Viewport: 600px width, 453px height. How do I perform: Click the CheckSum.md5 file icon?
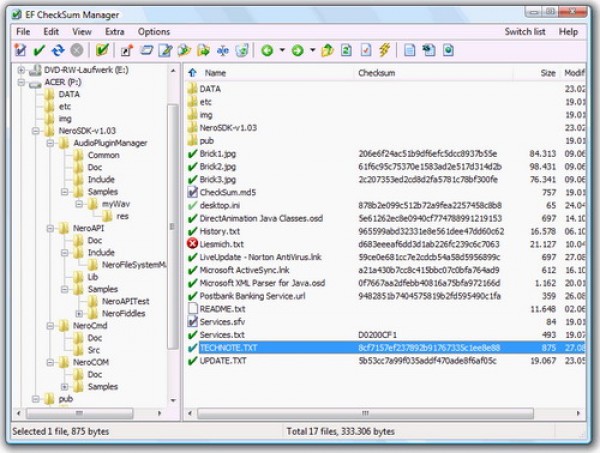[192, 192]
